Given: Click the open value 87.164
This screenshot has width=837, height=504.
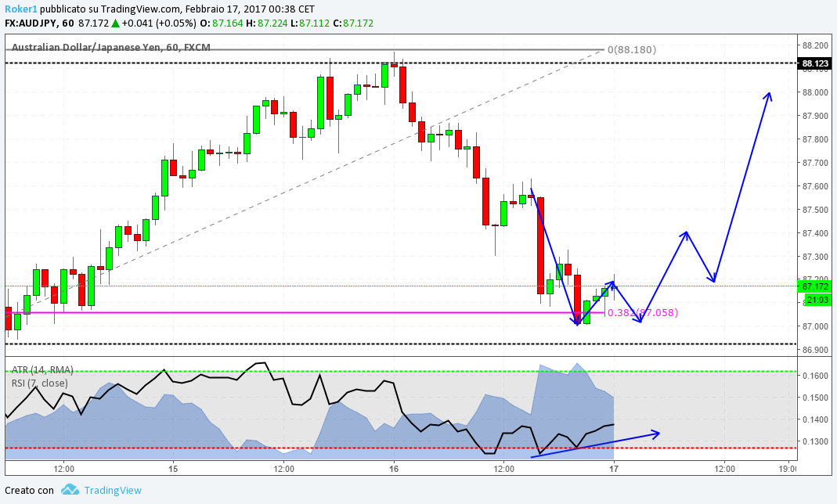Looking at the screenshot, I should [x=227, y=23].
